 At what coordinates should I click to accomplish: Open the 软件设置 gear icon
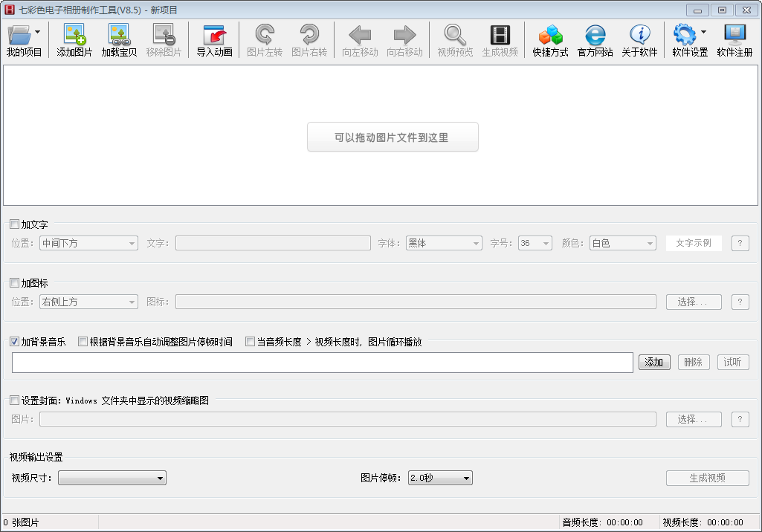[684, 34]
